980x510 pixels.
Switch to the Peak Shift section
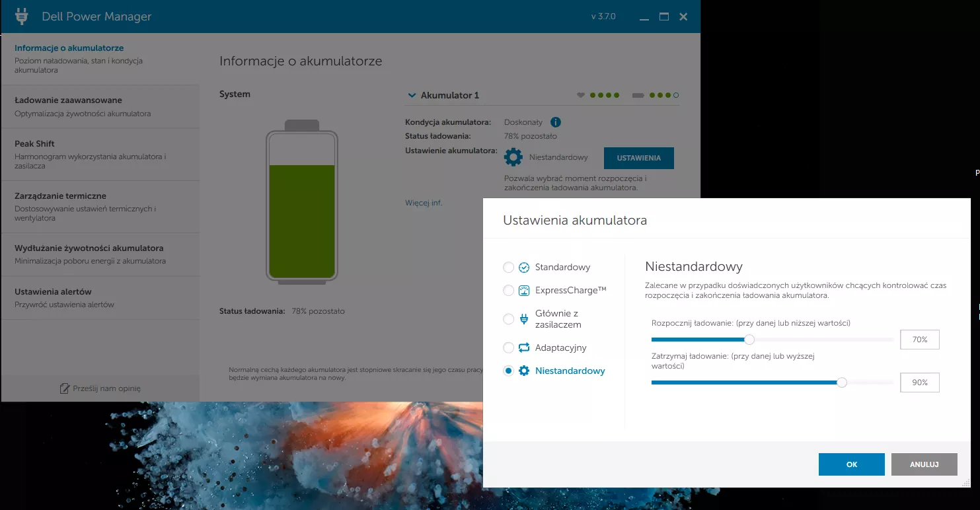(100, 155)
